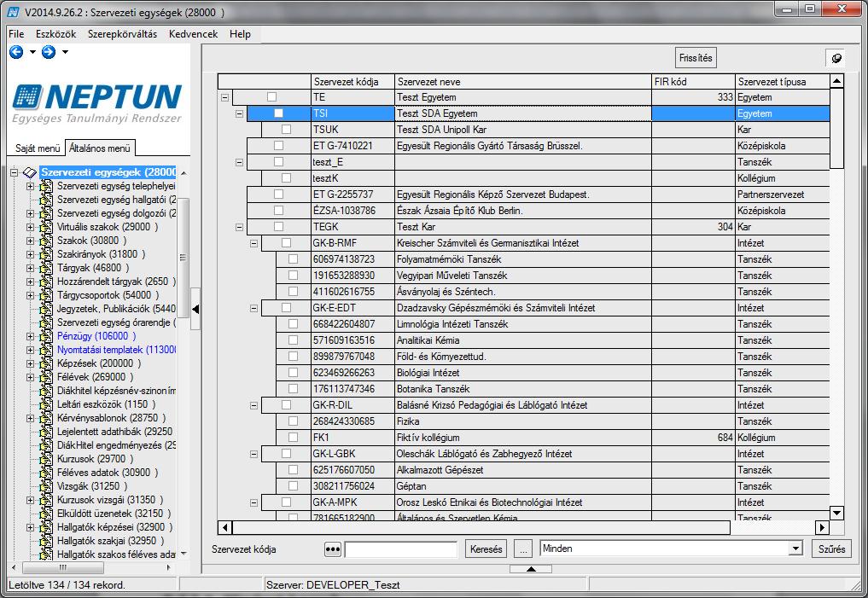Click the icon beside Elküldött üzenetek (32150)

[x=46, y=514]
